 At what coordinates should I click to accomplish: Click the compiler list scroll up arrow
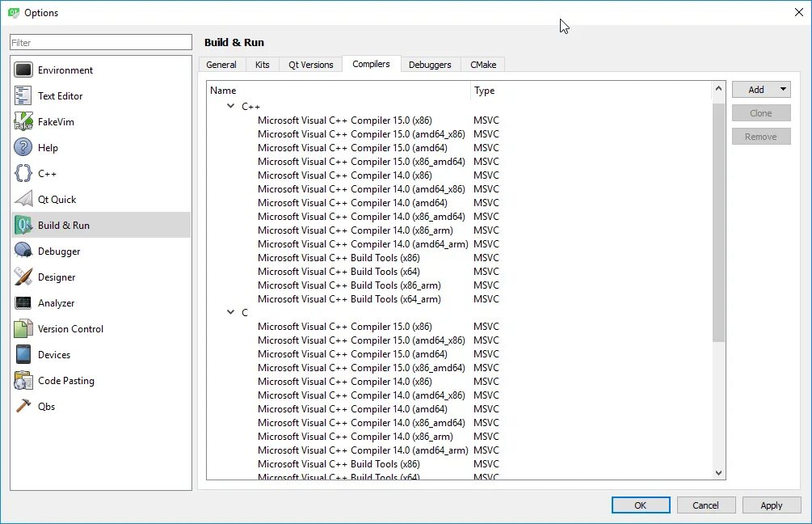[718, 89]
